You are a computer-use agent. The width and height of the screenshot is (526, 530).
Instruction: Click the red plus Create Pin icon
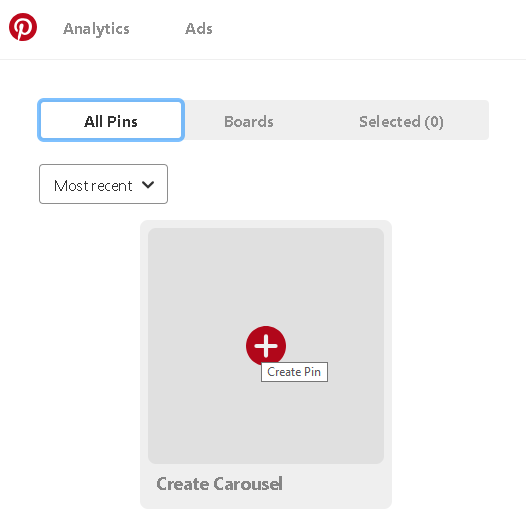[266, 346]
